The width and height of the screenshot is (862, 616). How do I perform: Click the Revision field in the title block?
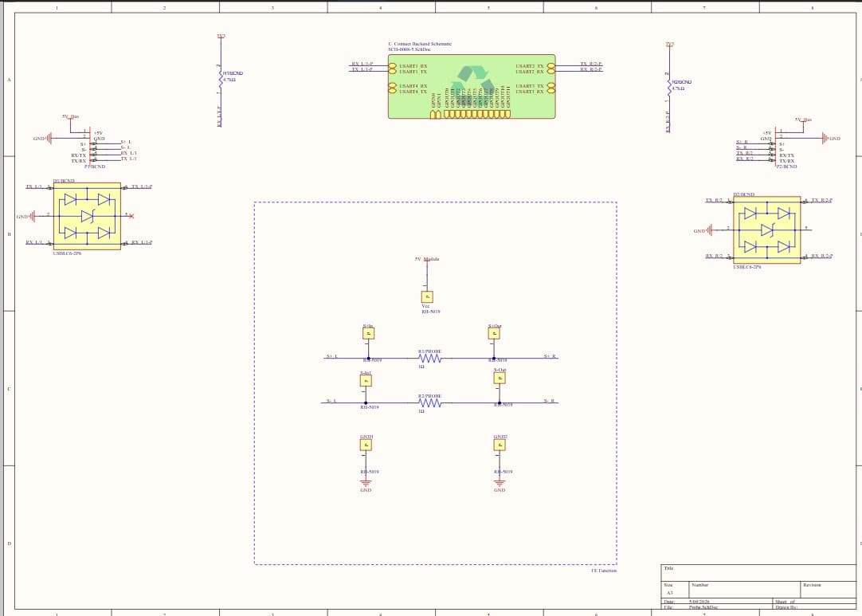pos(828,588)
